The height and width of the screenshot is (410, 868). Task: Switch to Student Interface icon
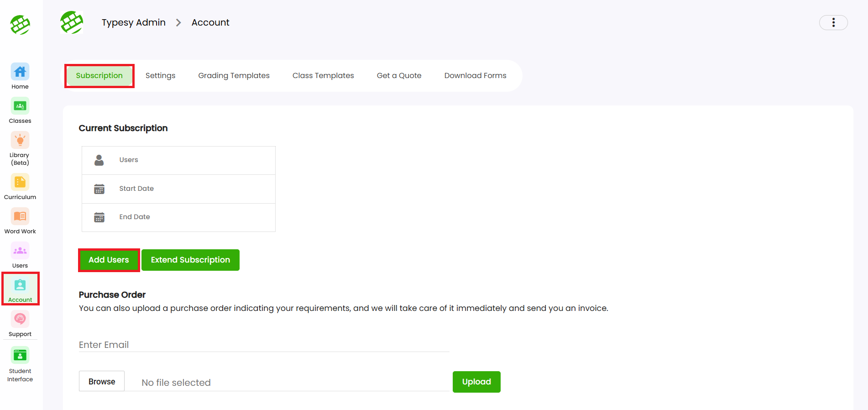tap(20, 356)
